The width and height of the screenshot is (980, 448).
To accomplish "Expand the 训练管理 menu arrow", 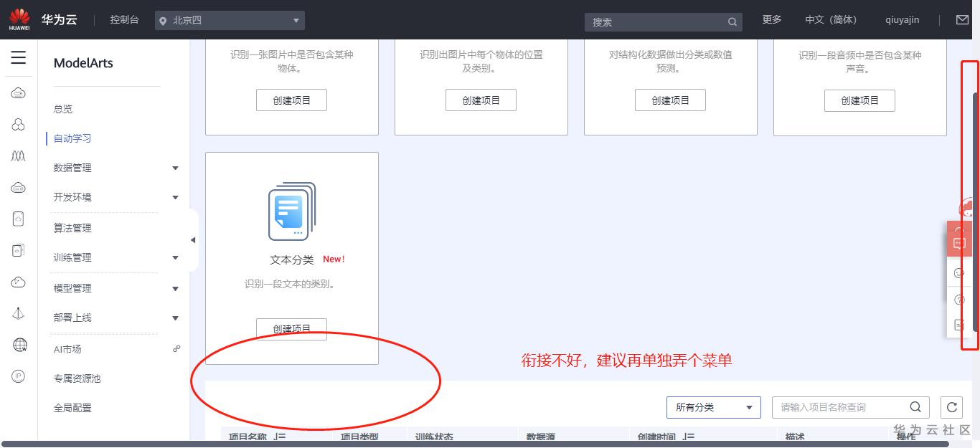I will (176, 258).
